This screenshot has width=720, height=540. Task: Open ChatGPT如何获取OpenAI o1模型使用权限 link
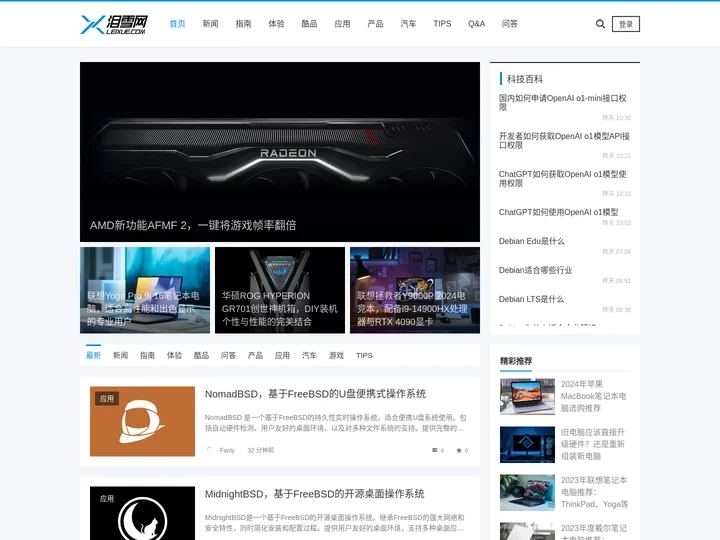562,179
